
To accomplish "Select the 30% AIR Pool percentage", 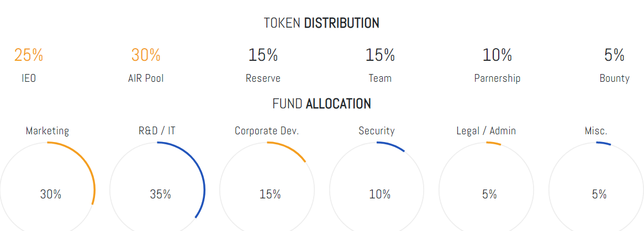I will pos(146,55).
